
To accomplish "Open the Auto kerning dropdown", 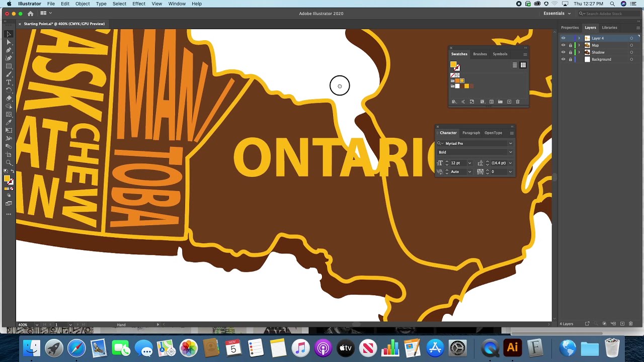I will [x=469, y=172].
